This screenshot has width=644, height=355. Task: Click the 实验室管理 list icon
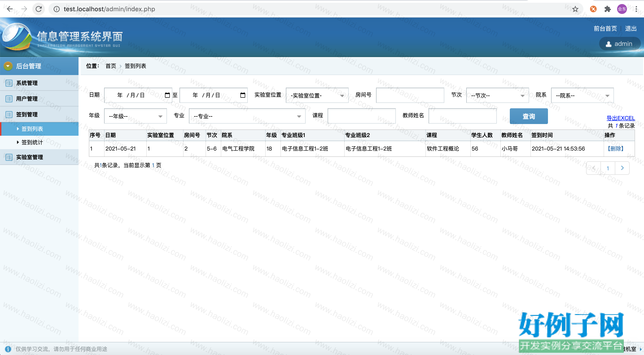click(9, 157)
